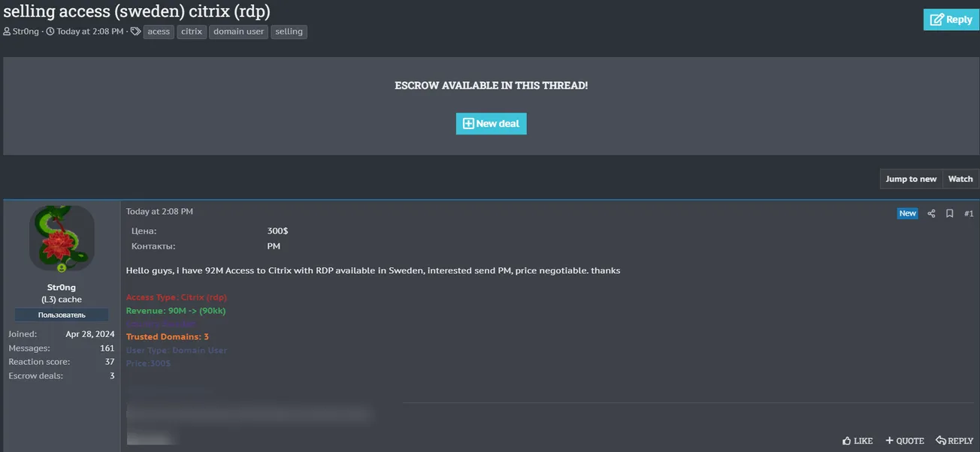Image resolution: width=980 pixels, height=452 pixels.
Task: Start a New deal via escrow
Action: pyautogui.click(x=491, y=124)
